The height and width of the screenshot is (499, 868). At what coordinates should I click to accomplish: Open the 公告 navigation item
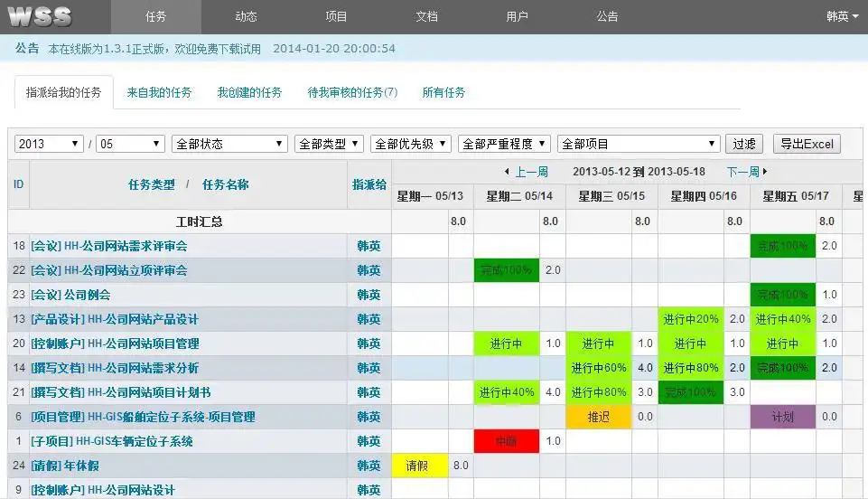coord(607,16)
